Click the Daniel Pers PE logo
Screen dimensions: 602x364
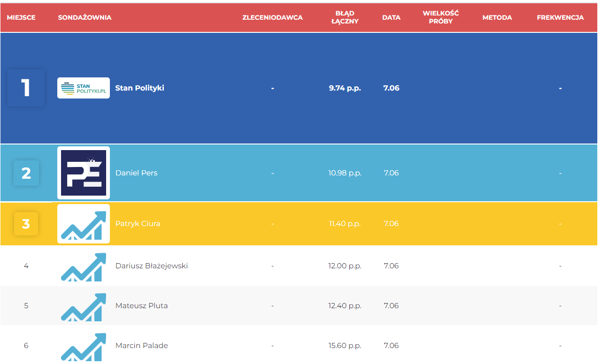pos(84,173)
